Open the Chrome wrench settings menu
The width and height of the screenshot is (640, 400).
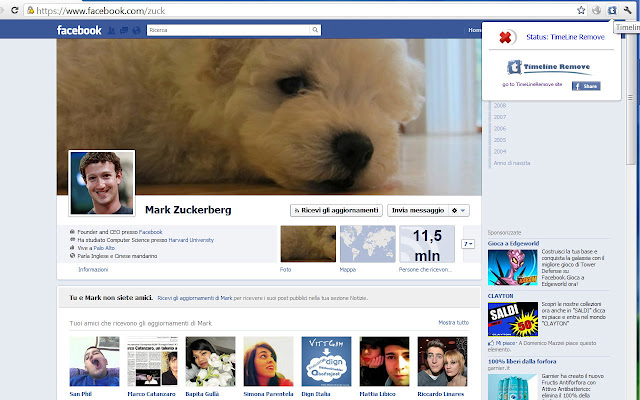(627, 11)
